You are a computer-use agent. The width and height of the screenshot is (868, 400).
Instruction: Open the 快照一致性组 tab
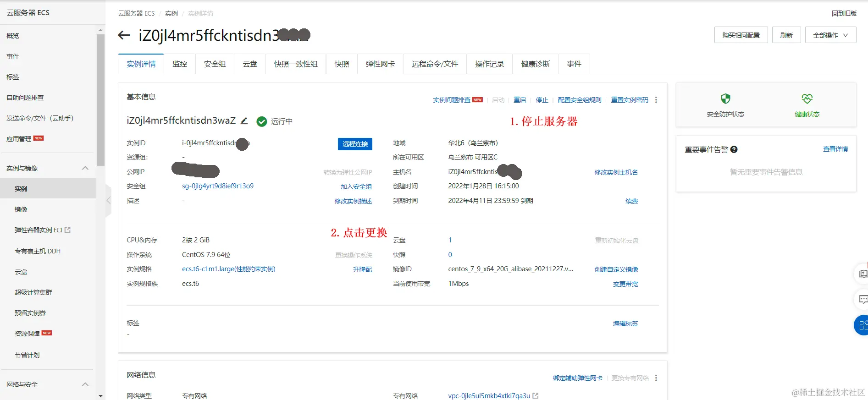[x=296, y=64]
